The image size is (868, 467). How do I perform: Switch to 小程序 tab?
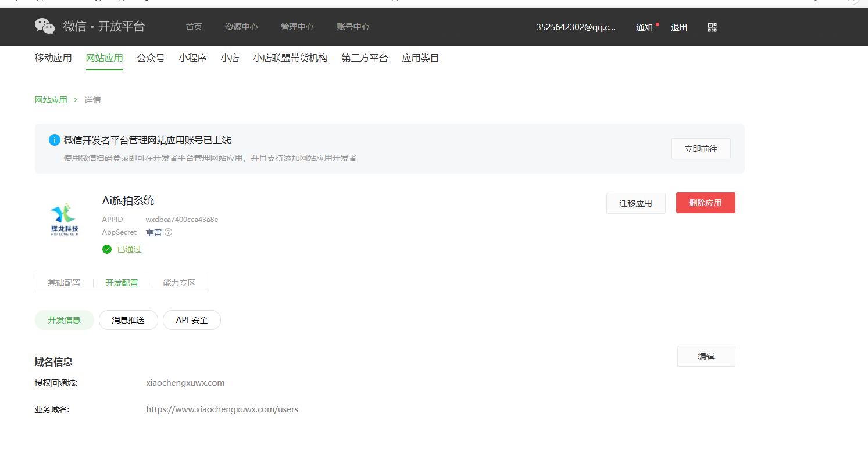193,58
